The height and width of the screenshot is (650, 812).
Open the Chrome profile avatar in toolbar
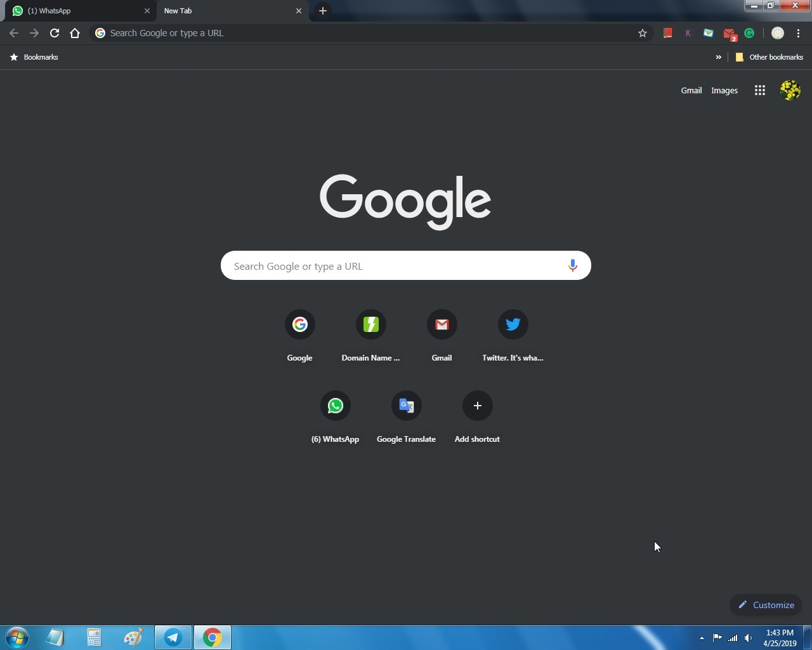[778, 33]
